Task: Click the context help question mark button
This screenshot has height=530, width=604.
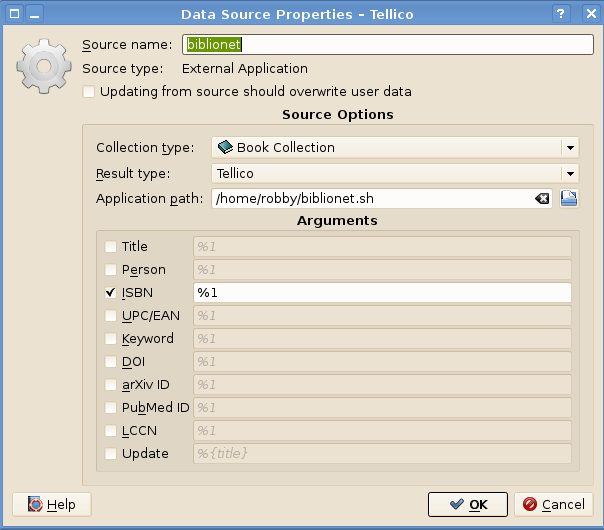Action: click(x=561, y=14)
